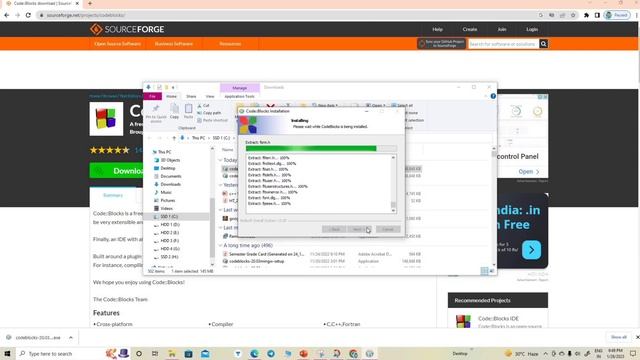The width and height of the screenshot is (640, 360).
Task: Click the Code::Blocks cube logo on the page
Action: [x=106, y=119]
